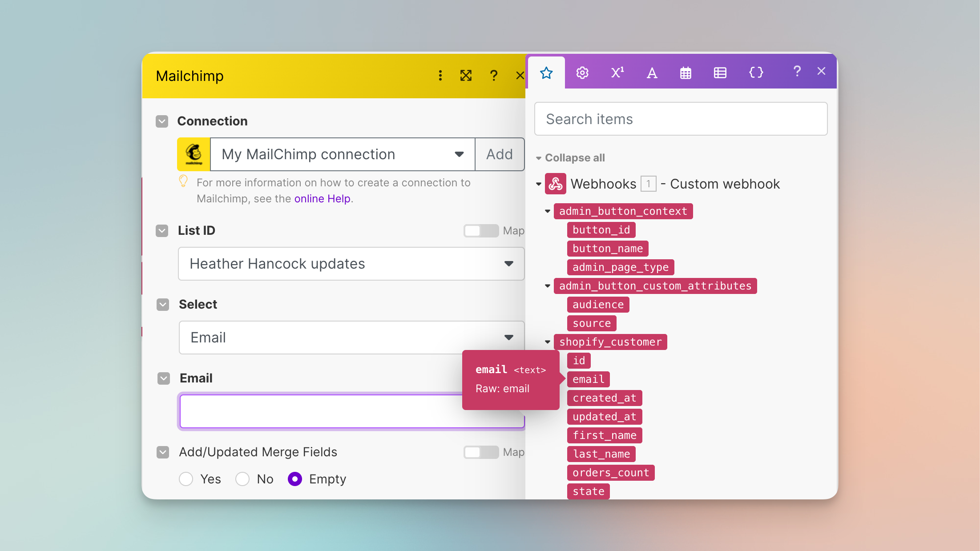
Task: Open Mailchimp module help question mark
Action: [x=493, y=76]
